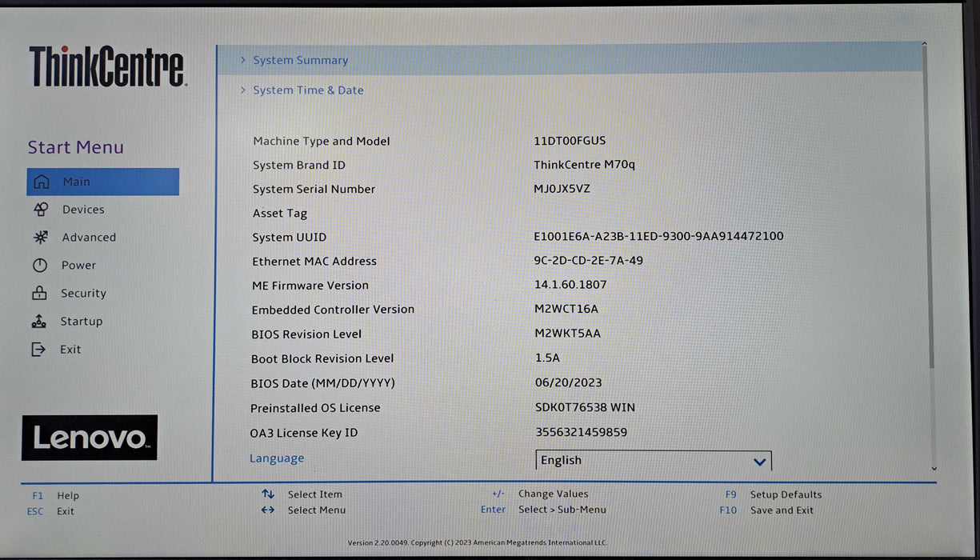Click F1 Help hint
This screenshot has width=980, height=560.
(x=56, y=496)
